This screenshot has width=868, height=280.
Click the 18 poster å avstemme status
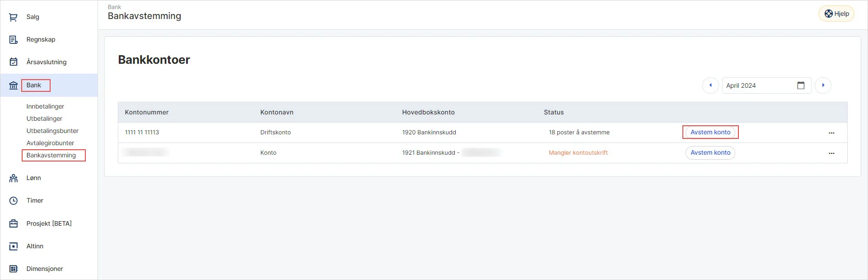pos(579,133)
